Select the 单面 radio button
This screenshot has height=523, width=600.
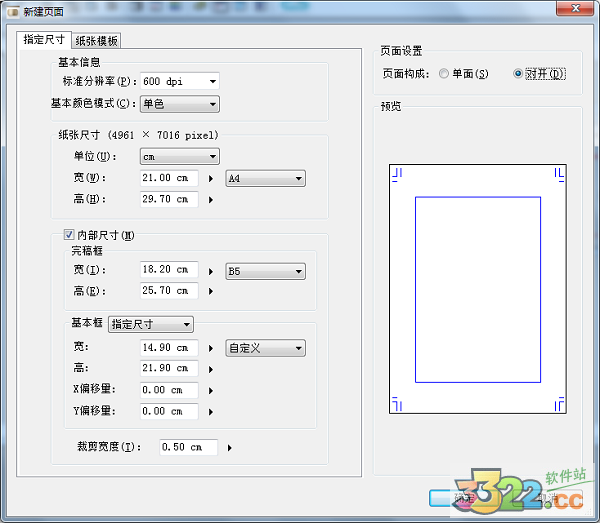(443, 73)
